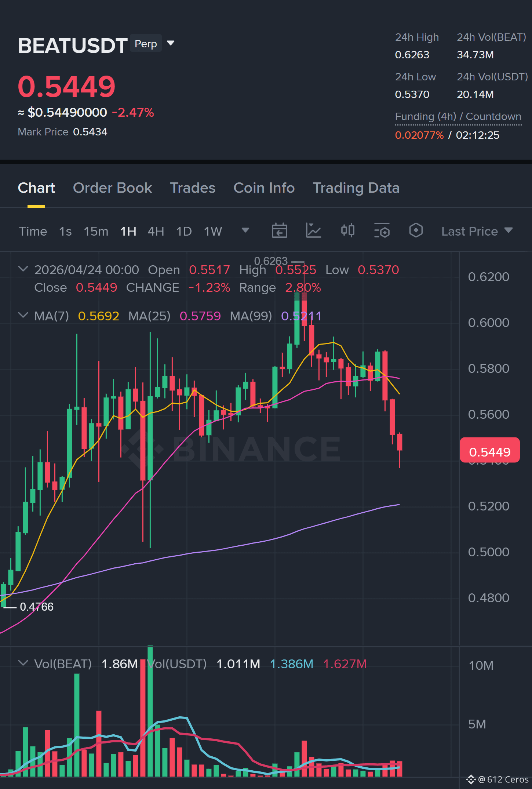Screen dimensions: 532x789
Task: Collapse the OHLC candle info row
Action: click(23, 269)
